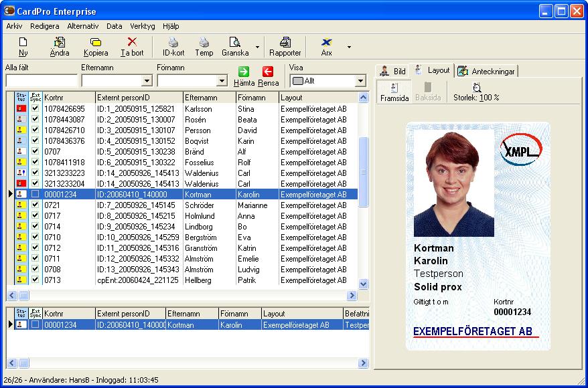Sort by the Kortnr column header in main list
The image size is (588, 388).
[69, 98]
